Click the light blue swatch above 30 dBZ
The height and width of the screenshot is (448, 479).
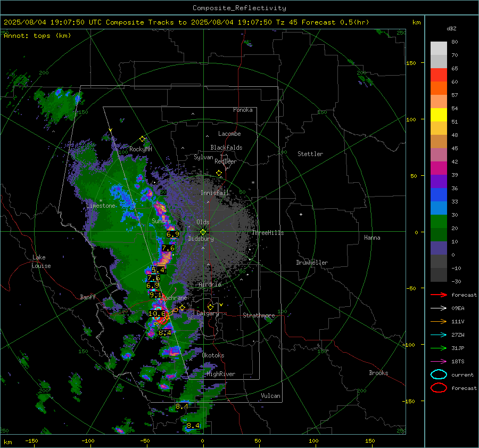(x=439, y=208)
